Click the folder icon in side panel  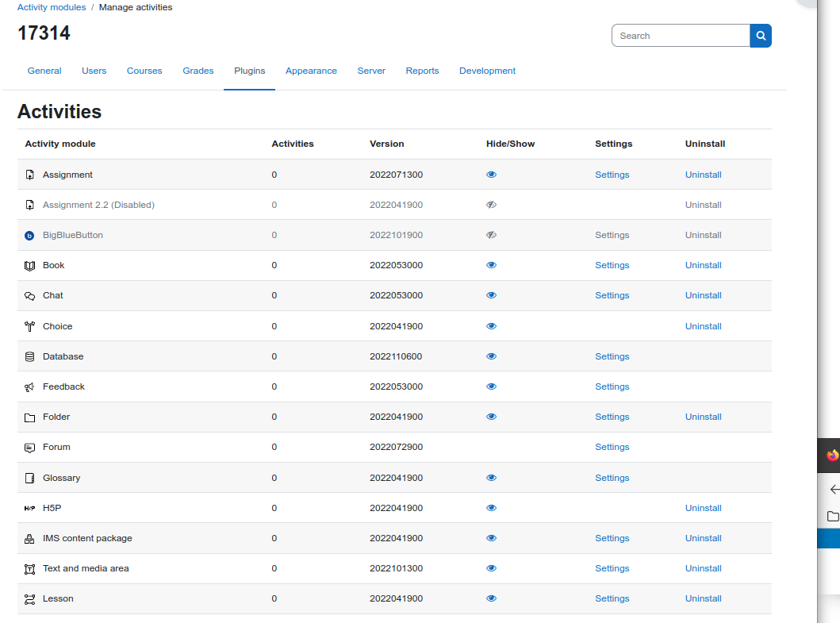click(833, 517)
